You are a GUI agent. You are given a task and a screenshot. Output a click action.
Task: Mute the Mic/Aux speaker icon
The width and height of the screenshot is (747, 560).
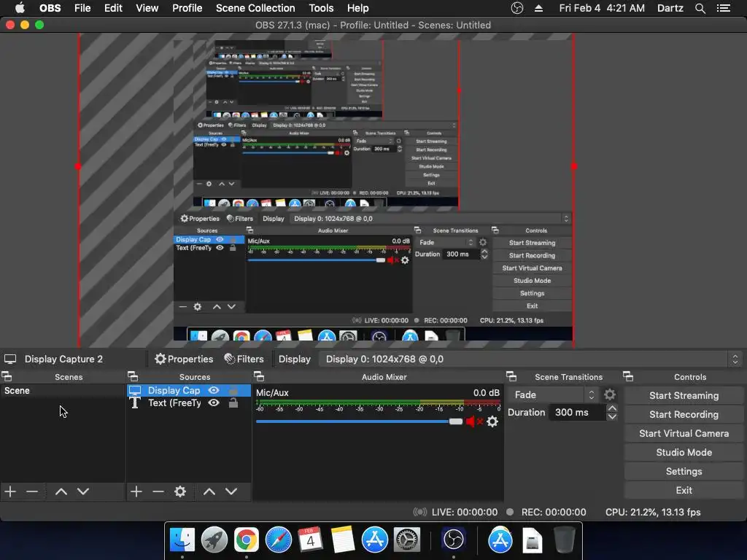click(x=474, y=421)
